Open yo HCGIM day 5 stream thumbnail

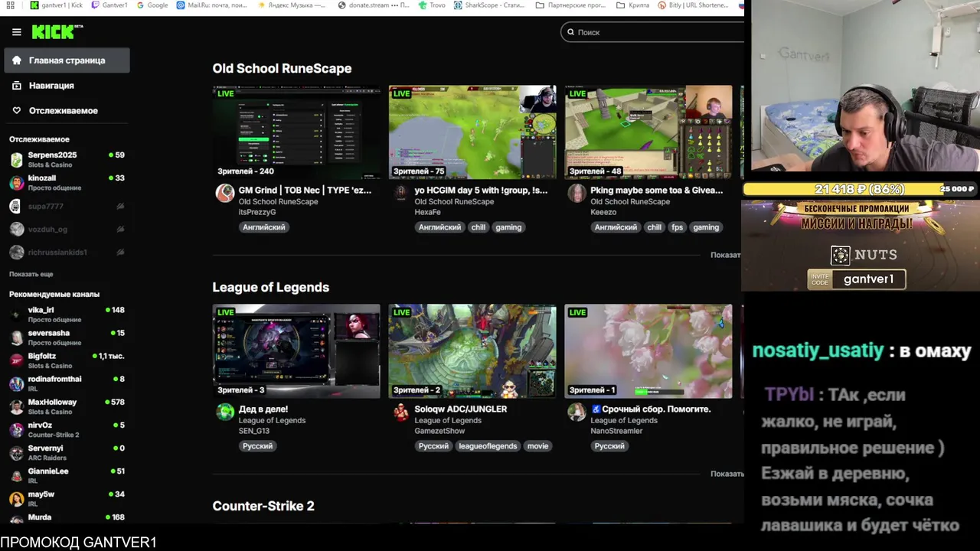point(472,132)
